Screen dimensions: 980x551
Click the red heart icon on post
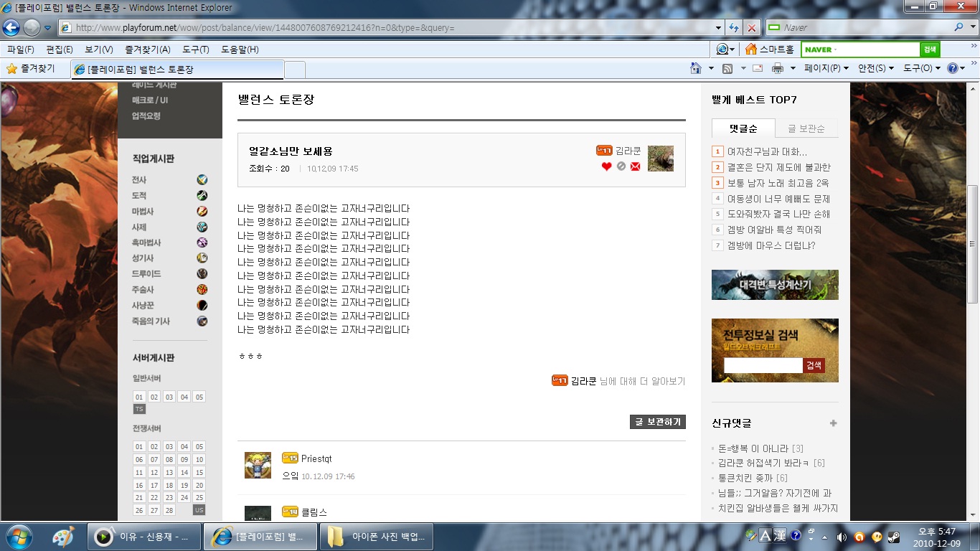click(x=606, y=166)
